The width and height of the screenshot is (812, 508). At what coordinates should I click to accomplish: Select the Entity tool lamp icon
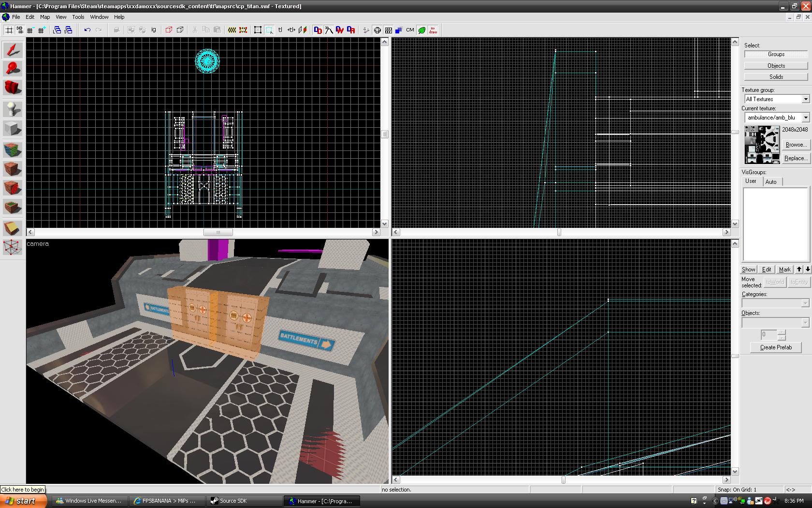pos(13,109)
